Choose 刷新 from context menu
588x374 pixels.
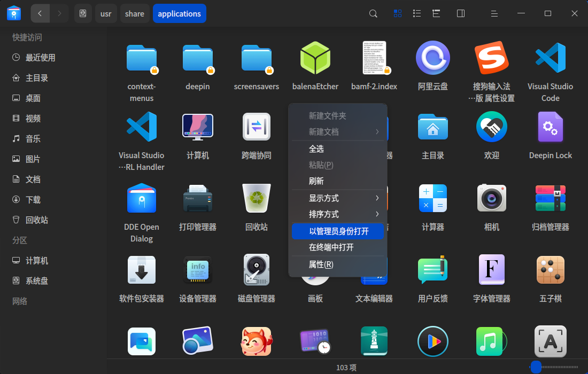pyautogui.click(x=338, y=181)
